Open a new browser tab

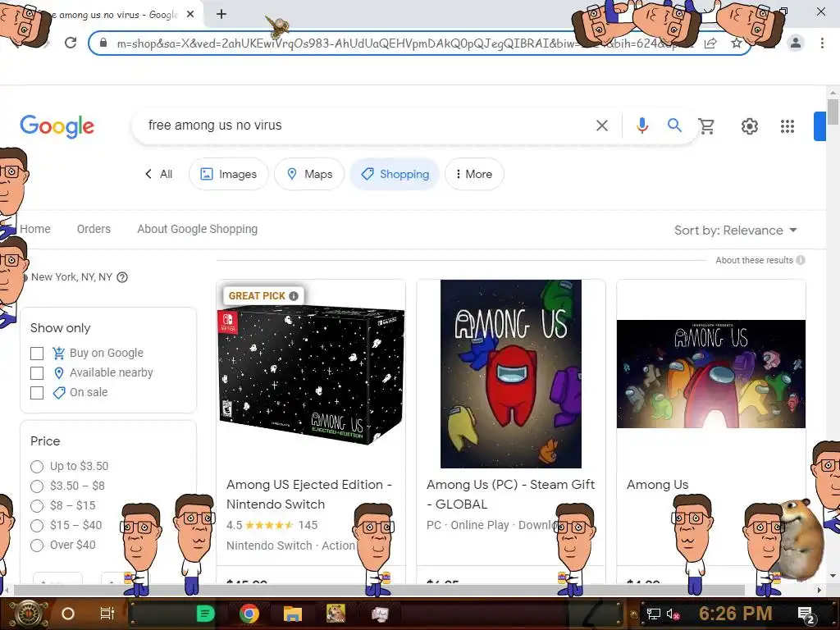click(x=221, y=15)
